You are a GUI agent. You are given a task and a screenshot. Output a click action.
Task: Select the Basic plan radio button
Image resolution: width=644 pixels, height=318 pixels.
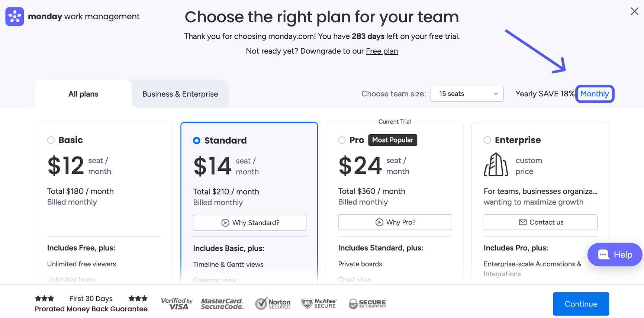tap(51, 140)
